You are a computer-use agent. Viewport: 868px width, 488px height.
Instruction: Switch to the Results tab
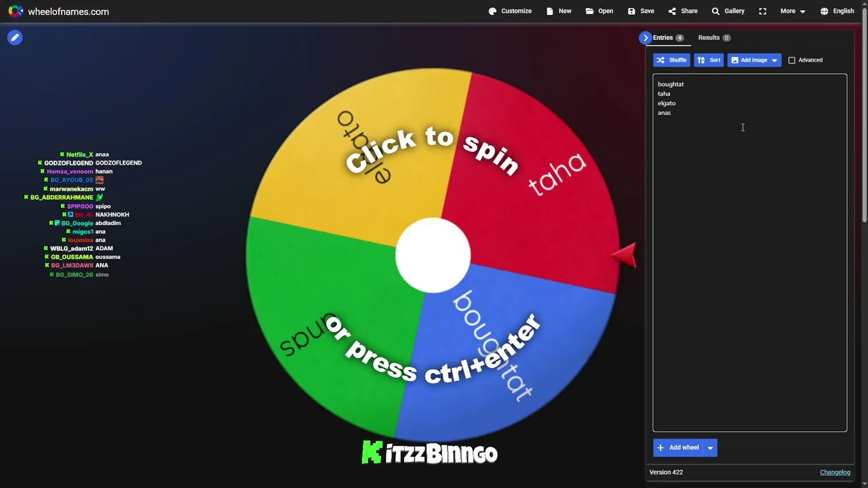coord(714,38)
